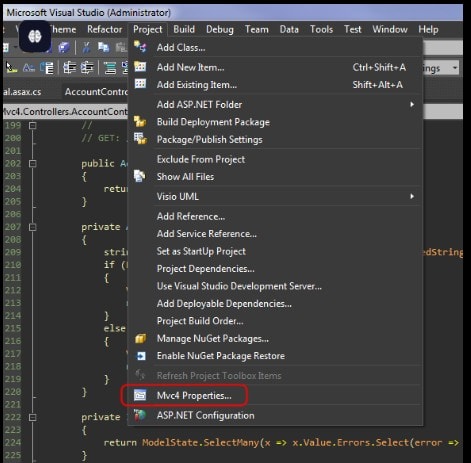Click the Cut scissors toolbar icon
471x463 pixels.
[x=86, y=48]
